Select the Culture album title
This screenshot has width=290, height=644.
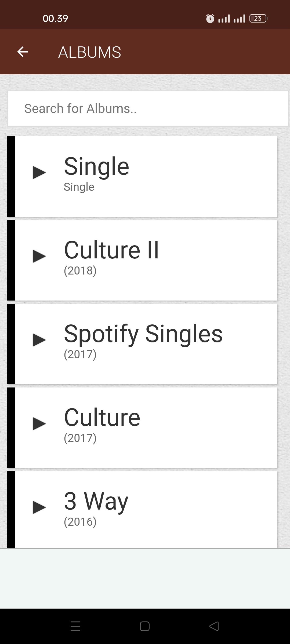[x=102, y=418]
